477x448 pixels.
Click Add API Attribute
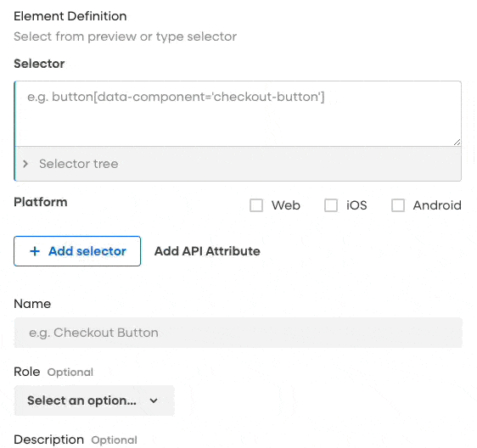207,251
